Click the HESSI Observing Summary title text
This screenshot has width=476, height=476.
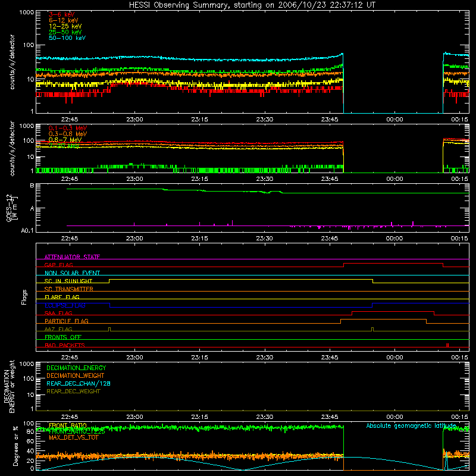tap(252, 5)
